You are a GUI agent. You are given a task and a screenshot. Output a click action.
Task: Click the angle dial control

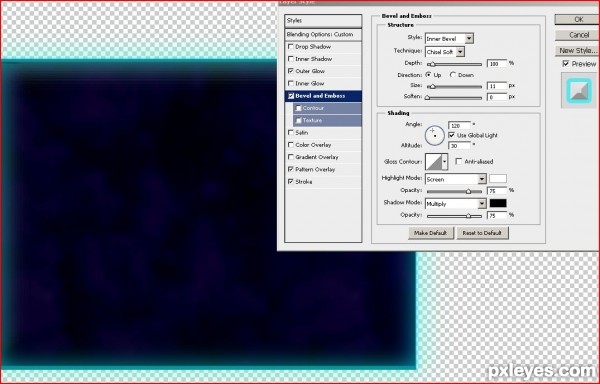pos(434,136)
